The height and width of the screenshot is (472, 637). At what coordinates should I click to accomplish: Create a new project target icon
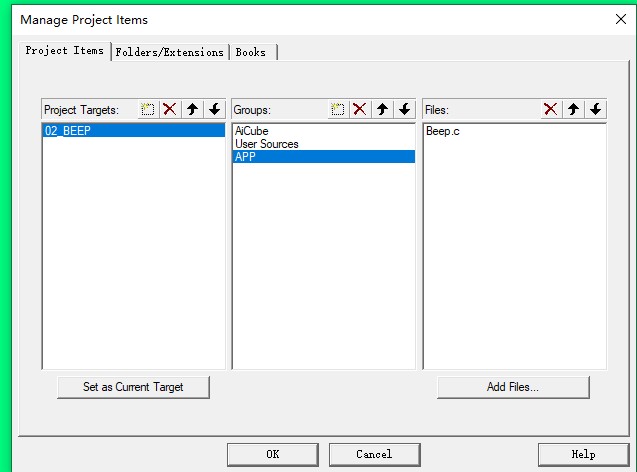pyautogui.click(x=148, y=110)
